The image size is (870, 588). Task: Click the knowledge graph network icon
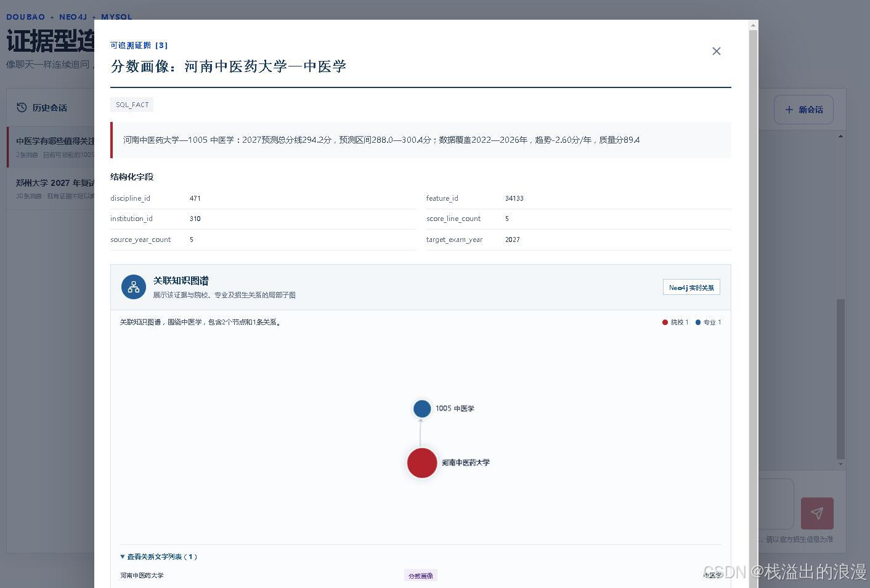click(134, 287)
